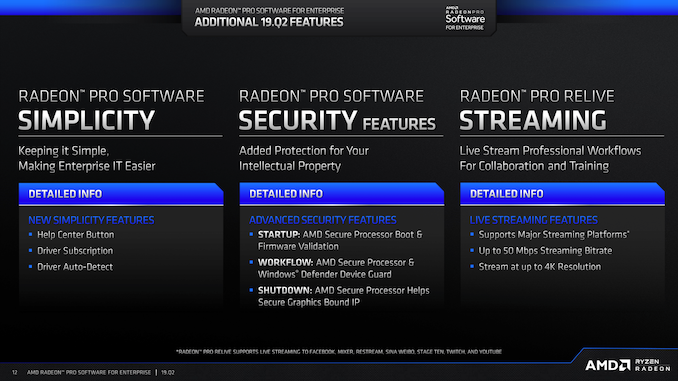Click the slide number 12 in footer
The image size is (678, 381).
pos(15,372)
